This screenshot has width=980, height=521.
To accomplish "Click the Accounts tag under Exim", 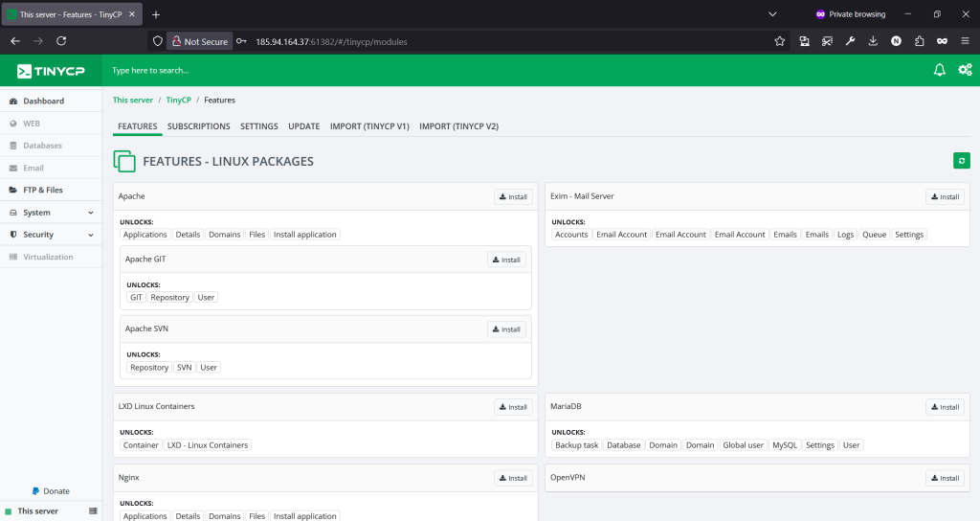I will pos(571,235).
